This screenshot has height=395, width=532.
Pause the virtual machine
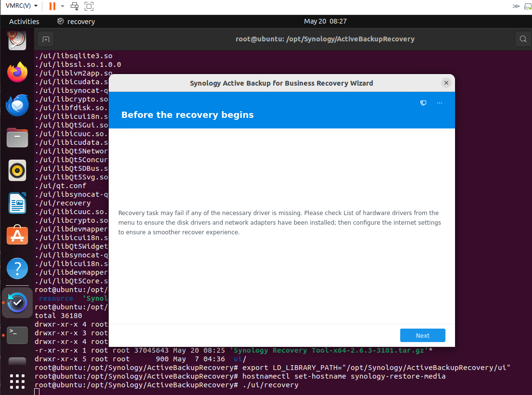52,6
